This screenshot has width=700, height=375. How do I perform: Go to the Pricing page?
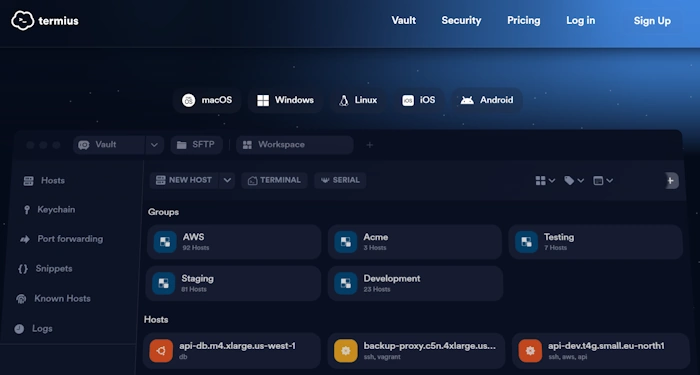(524, 21)
